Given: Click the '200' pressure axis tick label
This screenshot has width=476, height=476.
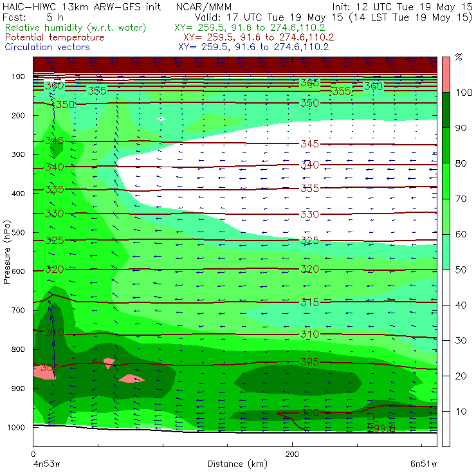Looking at the screenshot, I should (18, 115).
